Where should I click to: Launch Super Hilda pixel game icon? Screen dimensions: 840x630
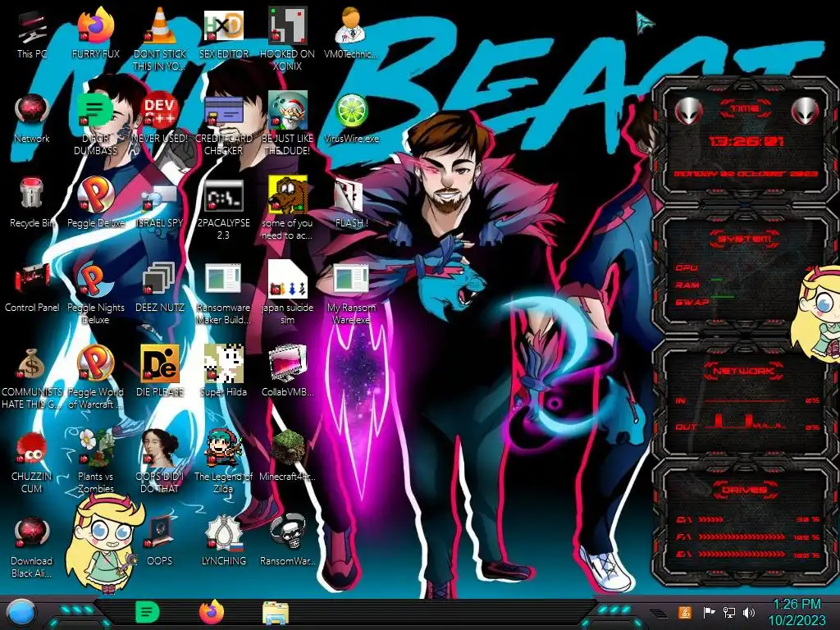pos(223,363)
